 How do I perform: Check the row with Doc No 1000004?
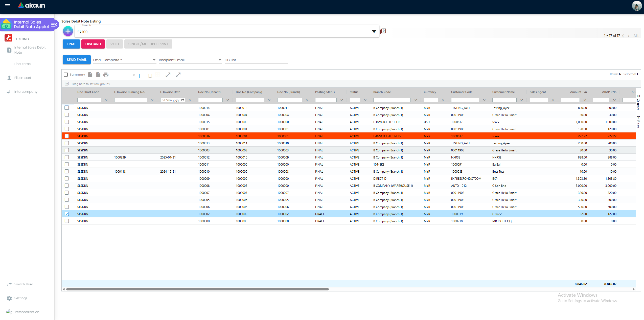[67, 115]
